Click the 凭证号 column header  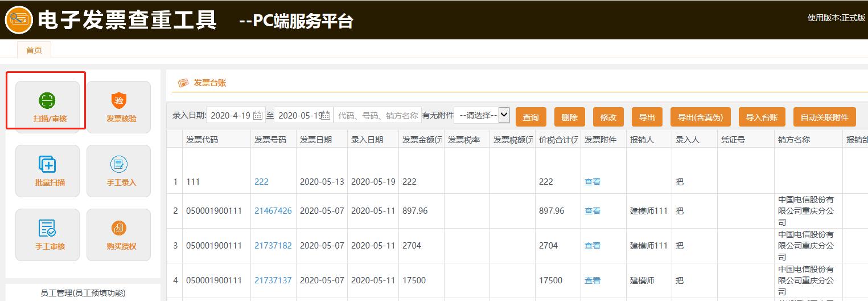(746, 139)
